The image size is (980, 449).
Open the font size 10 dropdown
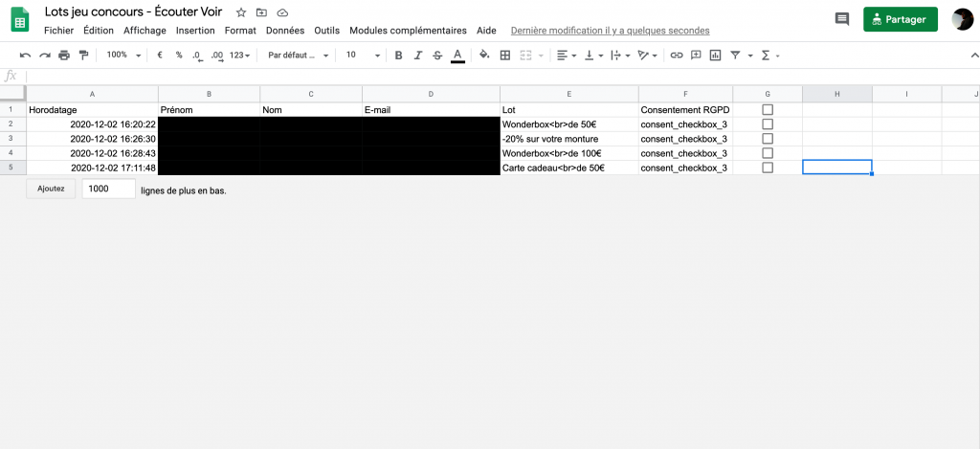[x=363, y=56]
